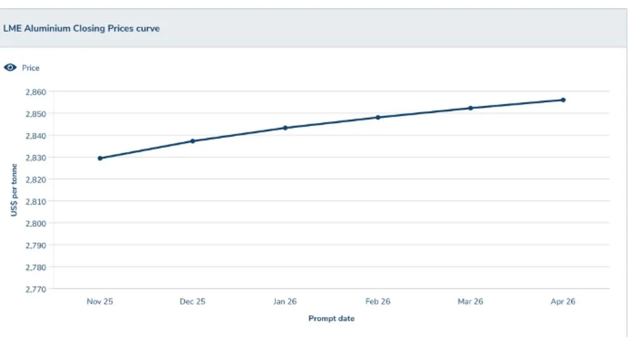Click the Feb 26 x-axis label
Viewport: 629px width, 364px height.
pyautogui.click(x=378, y=302)
